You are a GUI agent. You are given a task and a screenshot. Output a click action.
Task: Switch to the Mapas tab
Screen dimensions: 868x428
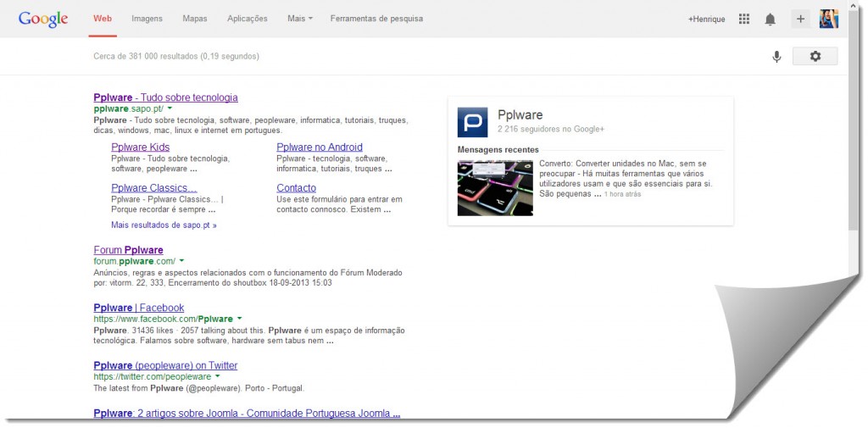[x=194, y=19]
